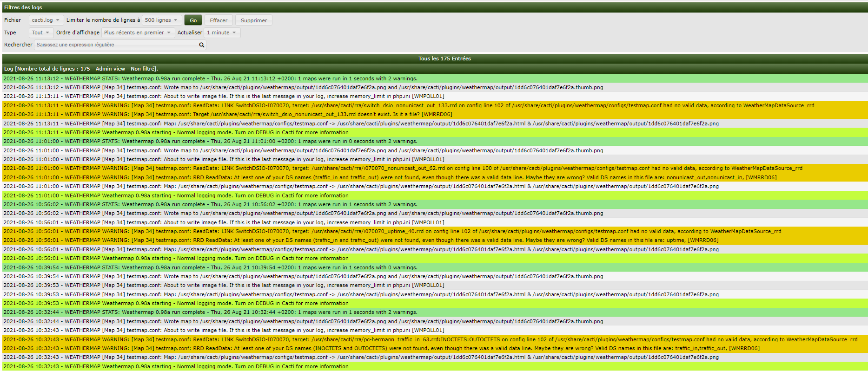Open the Type 'Tout' dropdown
The height and width of the screenshot is (371, 868).
(x=41, y=33)
